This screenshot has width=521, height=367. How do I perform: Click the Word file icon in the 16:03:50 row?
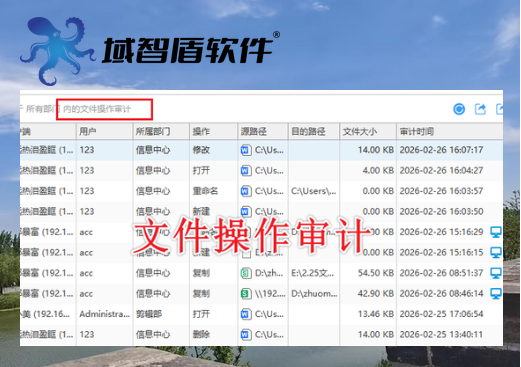(x=246, y=211)
